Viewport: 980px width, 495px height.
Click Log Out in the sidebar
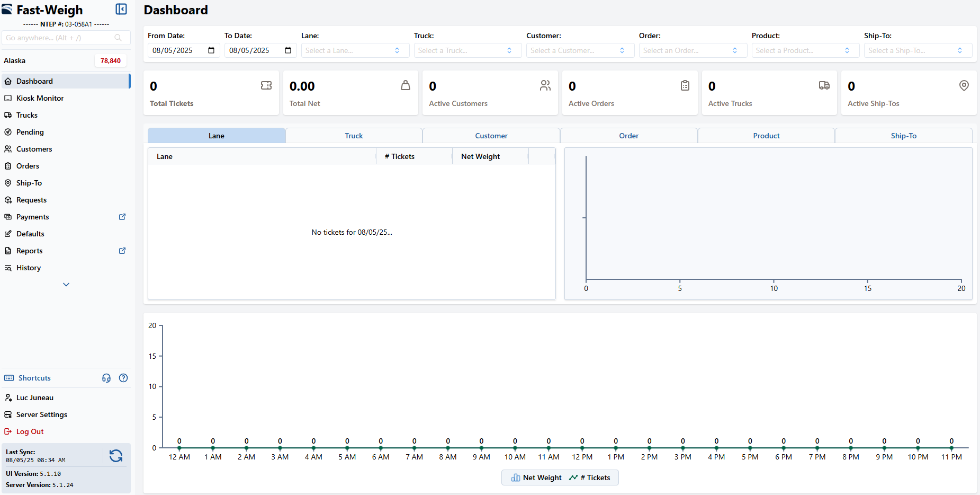point(30,431)
